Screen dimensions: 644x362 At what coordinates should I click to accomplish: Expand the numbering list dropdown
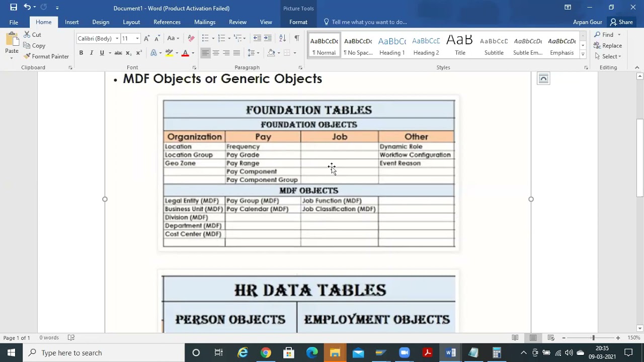pyautogui.click(x=229, y=38)
